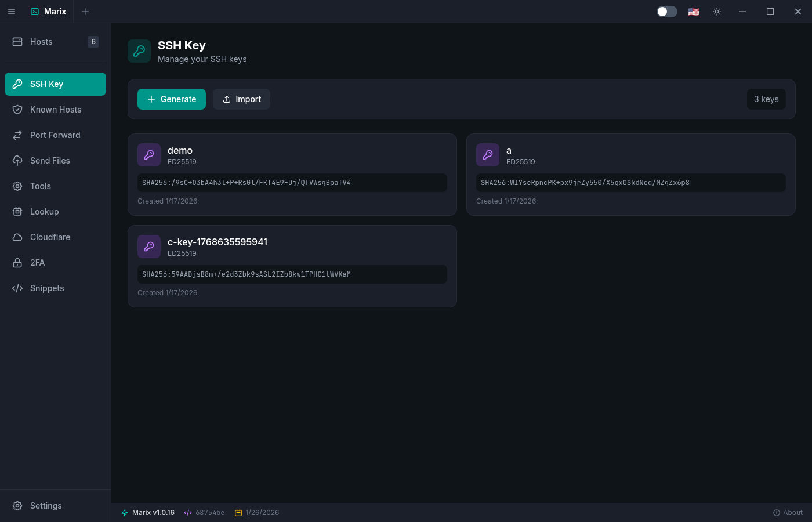
Task: Open the Port Forward section
Action: click(x=55, y=135)
